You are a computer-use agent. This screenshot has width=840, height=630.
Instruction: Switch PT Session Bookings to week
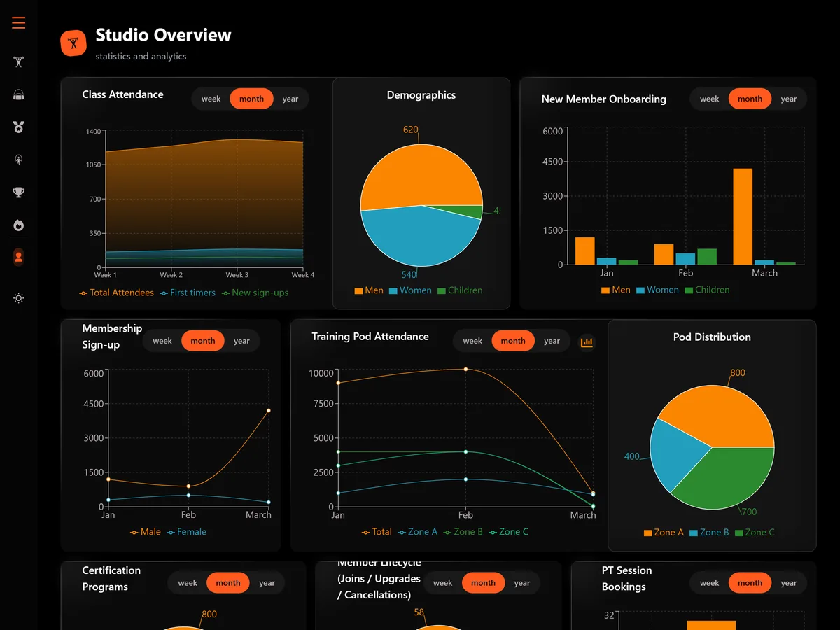pyautogui.click(x=709, y=583)
